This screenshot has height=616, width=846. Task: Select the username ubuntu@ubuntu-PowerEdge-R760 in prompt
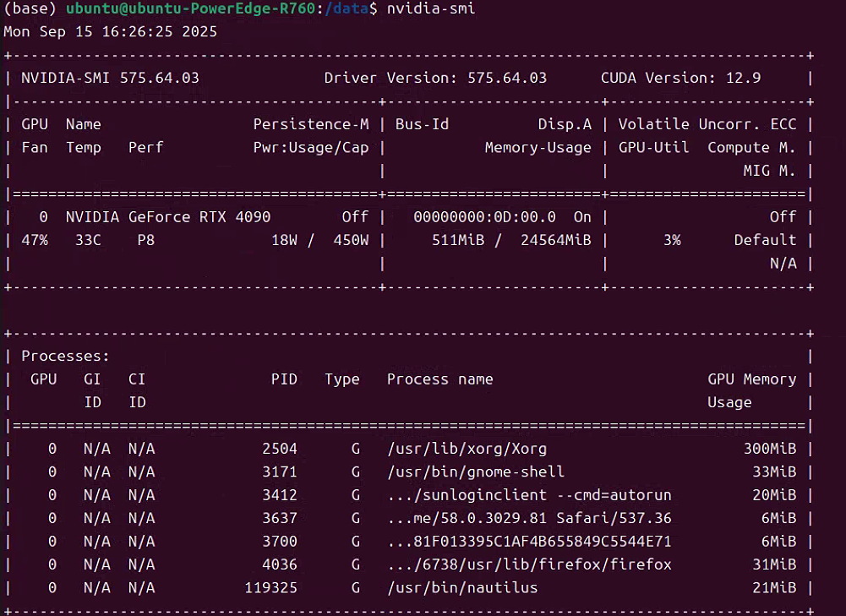pyautogui.click(x=190, y=8)
